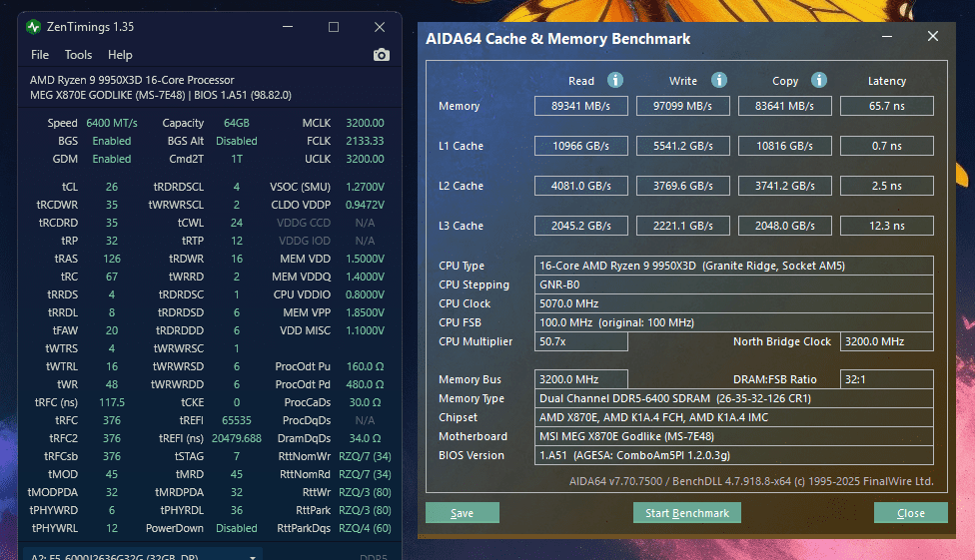
Task: Click the North Bridge Clock 3200.0 MHz field
Action: [x=887, y=341]
